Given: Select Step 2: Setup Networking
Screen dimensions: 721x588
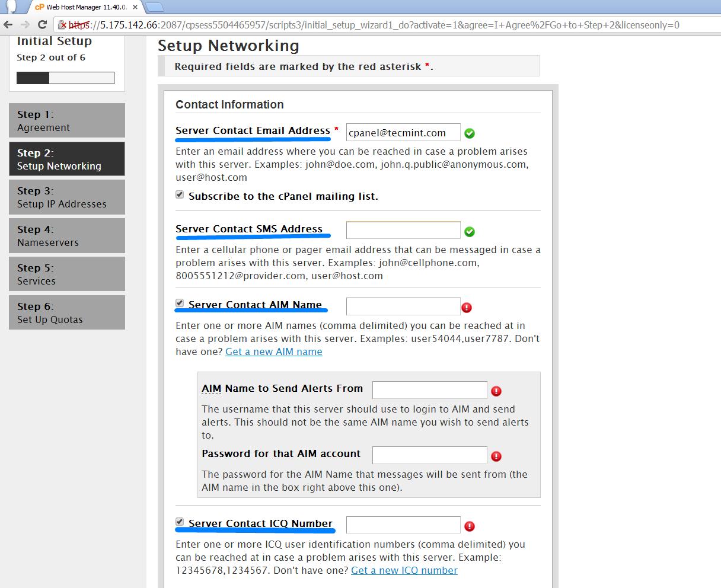Looking at the screenshot, I should 67,159.
